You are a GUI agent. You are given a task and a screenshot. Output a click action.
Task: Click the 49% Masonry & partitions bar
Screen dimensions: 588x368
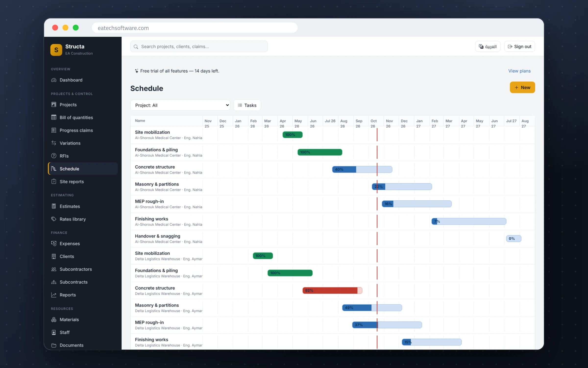(x=372, y=308)
